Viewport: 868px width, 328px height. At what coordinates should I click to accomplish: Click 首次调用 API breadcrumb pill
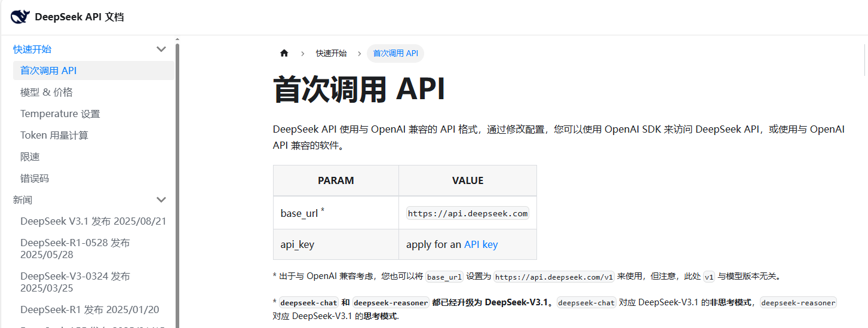pyautogui.click(x=395, y=53)
